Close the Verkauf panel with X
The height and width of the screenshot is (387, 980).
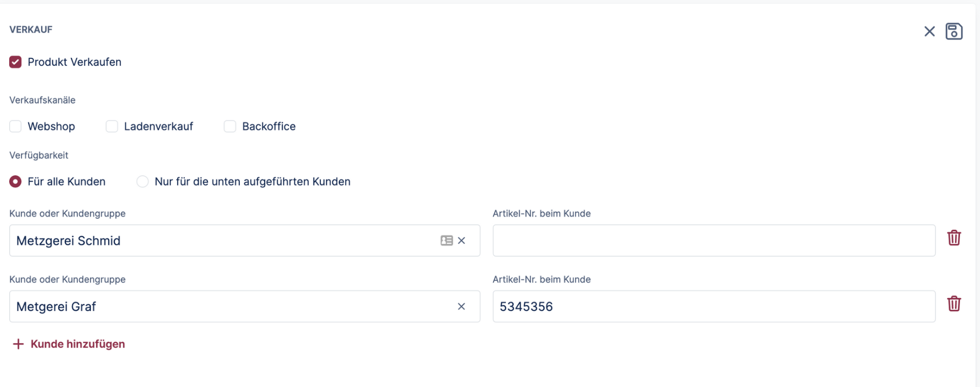coord(929,31)
